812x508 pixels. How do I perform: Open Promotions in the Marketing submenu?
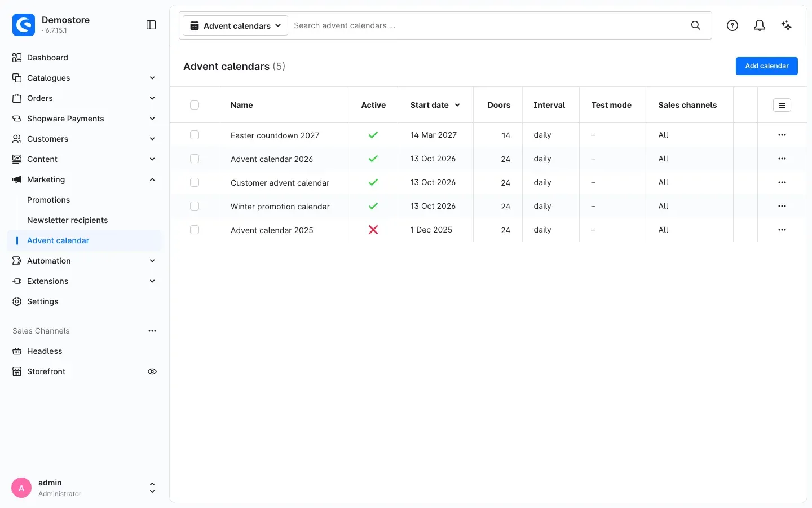point(48,200)
